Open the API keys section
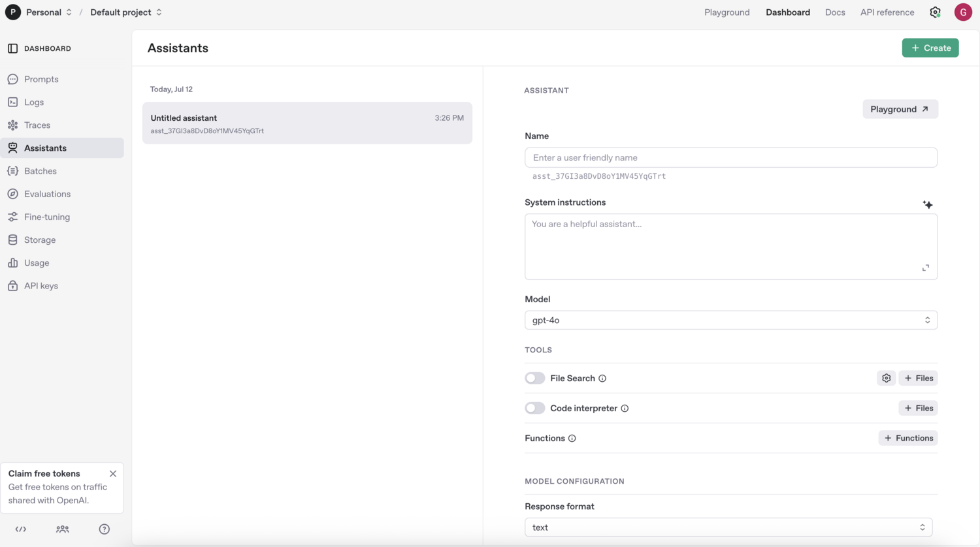 [x=42, y=285]
